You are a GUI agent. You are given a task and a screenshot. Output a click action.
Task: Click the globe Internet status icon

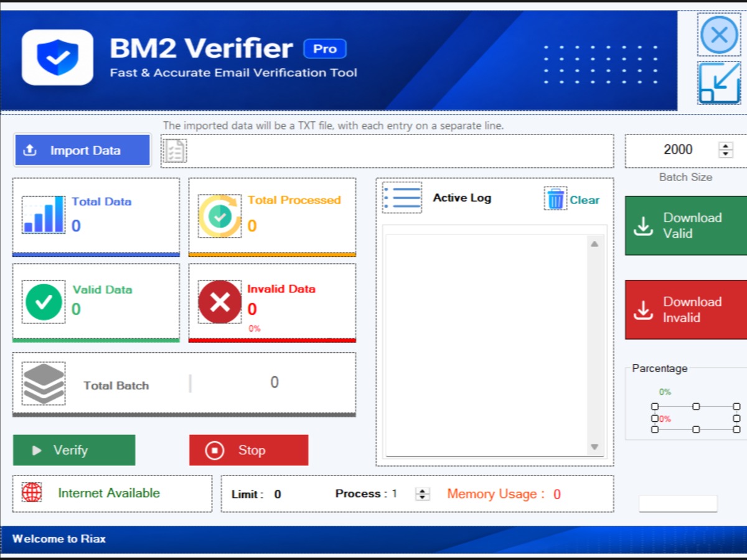(32, 493)
